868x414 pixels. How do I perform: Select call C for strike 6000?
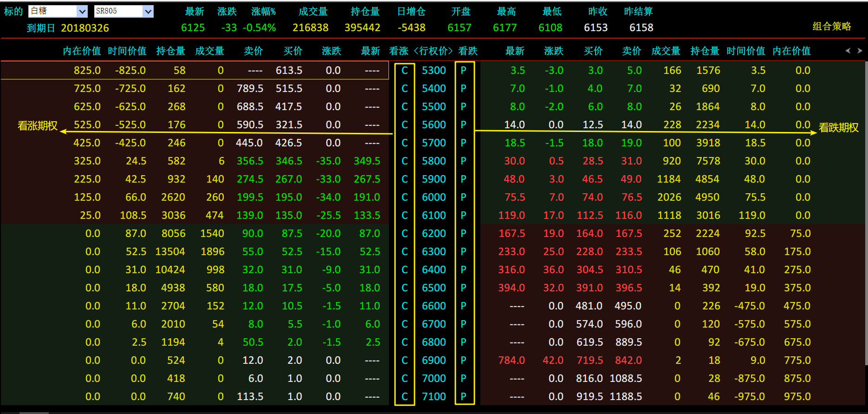(405, 197)
